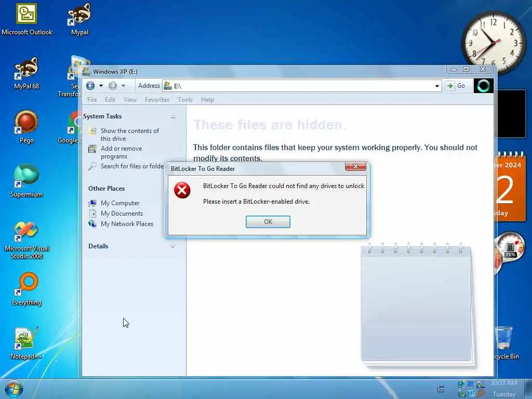The width and height of the screenshot is (532, 399).
Task: Open the File menu
Action: [92, 100]
